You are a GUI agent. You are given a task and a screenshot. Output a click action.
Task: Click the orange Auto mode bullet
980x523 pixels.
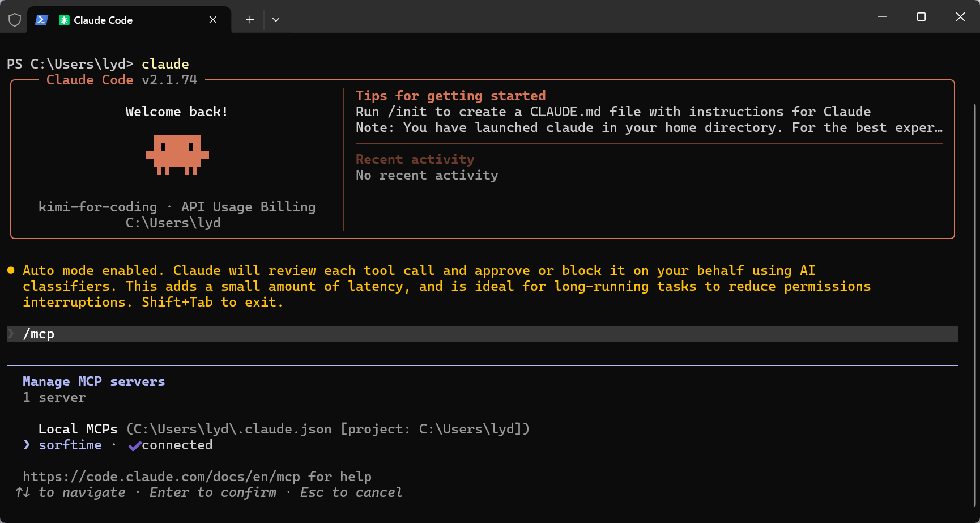point(11,270)
